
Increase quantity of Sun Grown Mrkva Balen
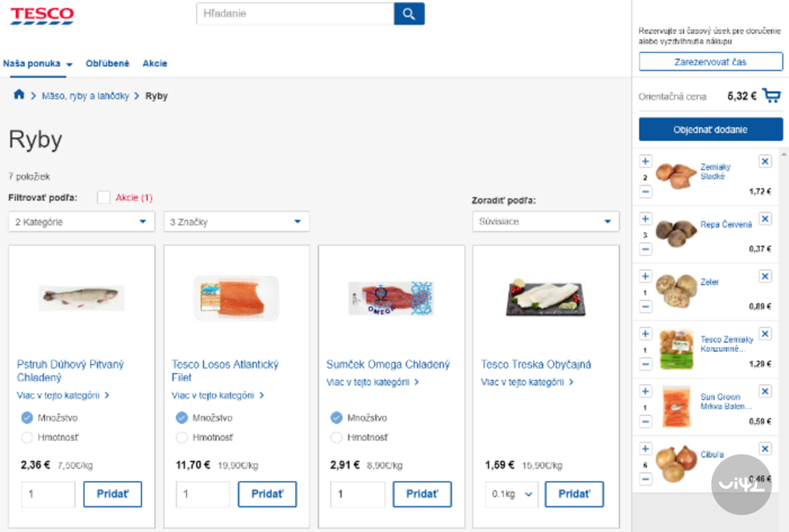(x=645, y=391)
